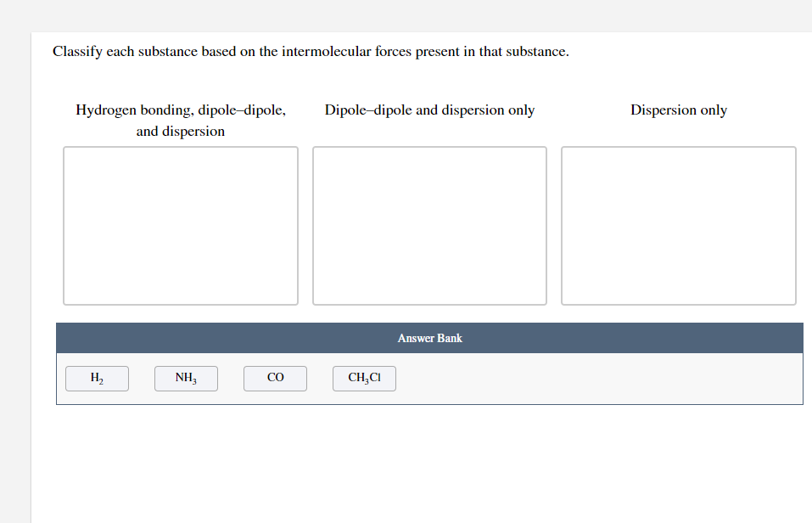Screen dimensions: 812x523
Task: Click the 'Dipole–dipole and dispersion only' box
Action: coord(429,225)
